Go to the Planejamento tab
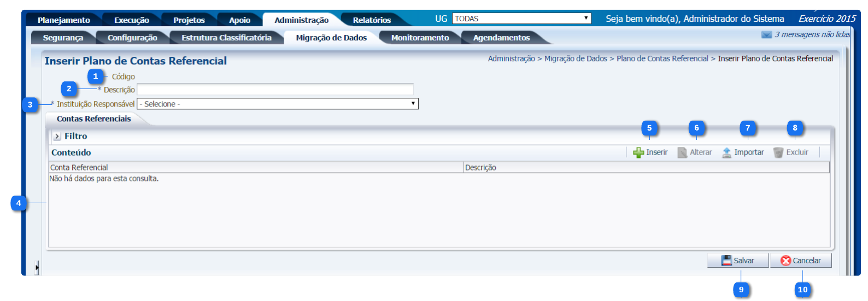Image resolution: width=868 pixels, height=301 pixels. (x=63, y=20)
